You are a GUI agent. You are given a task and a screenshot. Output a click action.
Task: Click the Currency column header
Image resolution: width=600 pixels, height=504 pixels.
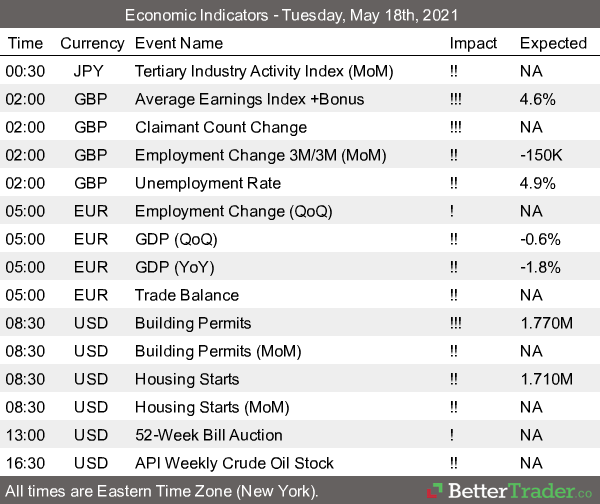[92, 43]
